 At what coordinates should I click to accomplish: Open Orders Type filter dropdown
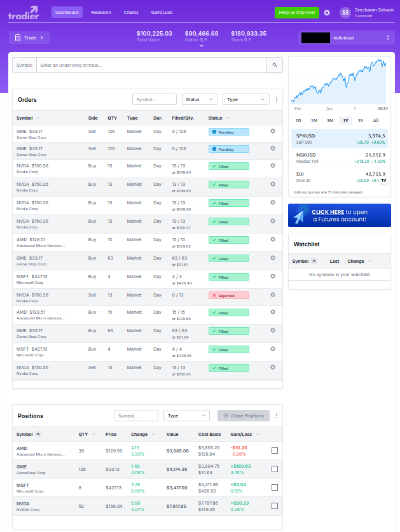[x=246, y=99]
